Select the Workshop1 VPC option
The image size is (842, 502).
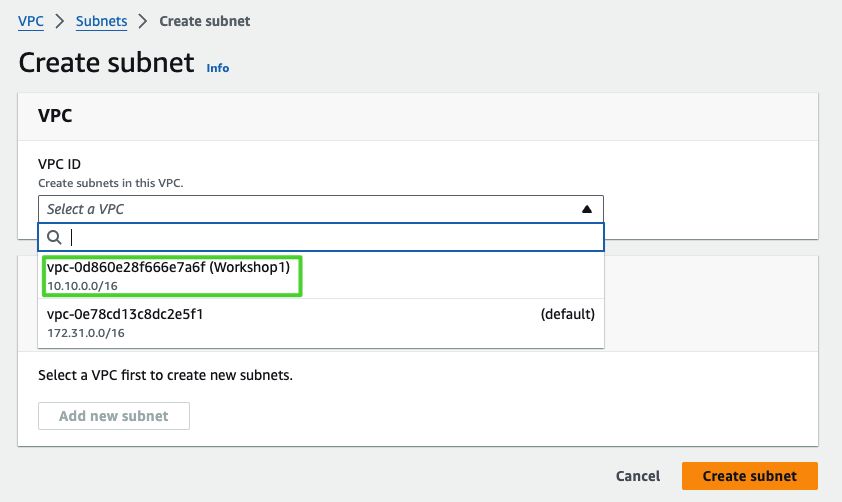(x=174, y=275)
